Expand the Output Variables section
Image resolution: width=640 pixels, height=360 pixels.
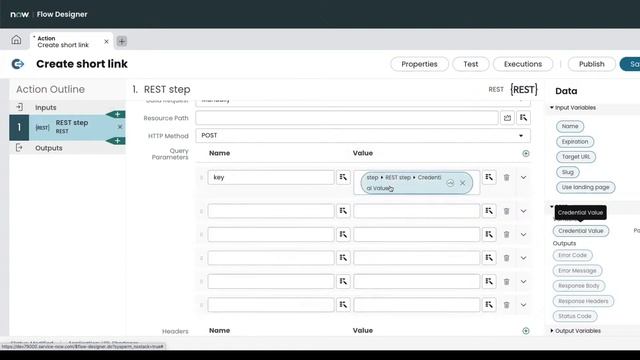[552, 331]
